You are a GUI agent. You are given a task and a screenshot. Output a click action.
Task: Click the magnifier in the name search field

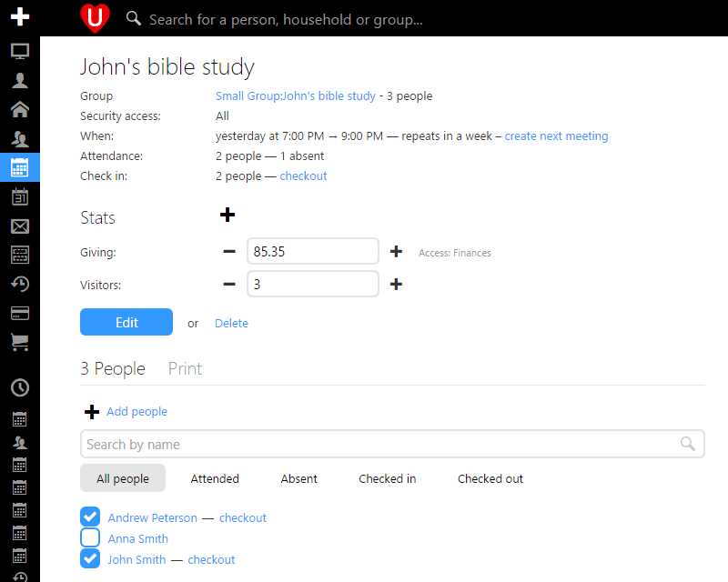coord(689,444)
